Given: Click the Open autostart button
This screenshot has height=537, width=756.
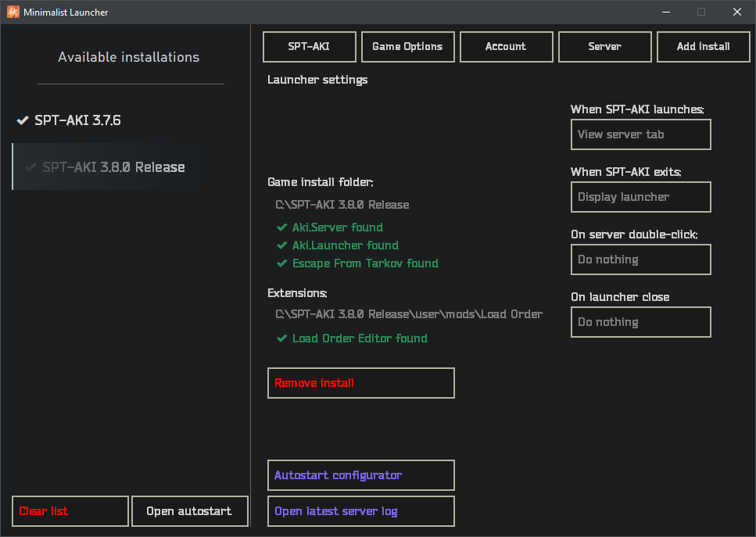Looking at the screenshot, I should tap(190, 511).
